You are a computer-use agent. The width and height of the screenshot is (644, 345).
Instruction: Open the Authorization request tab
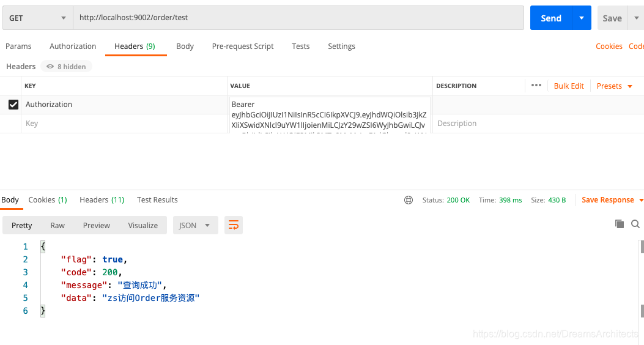[x=73, y=46]
